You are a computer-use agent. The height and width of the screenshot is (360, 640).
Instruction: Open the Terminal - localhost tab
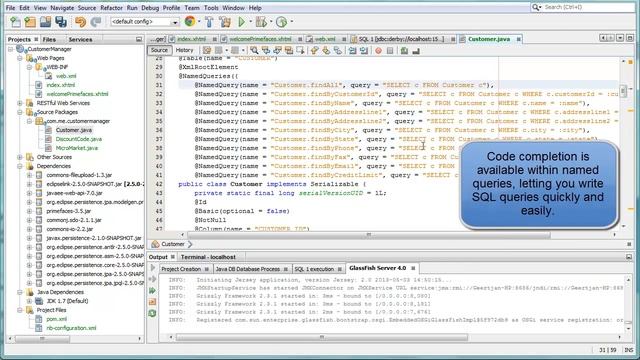(x=208, y=257)
